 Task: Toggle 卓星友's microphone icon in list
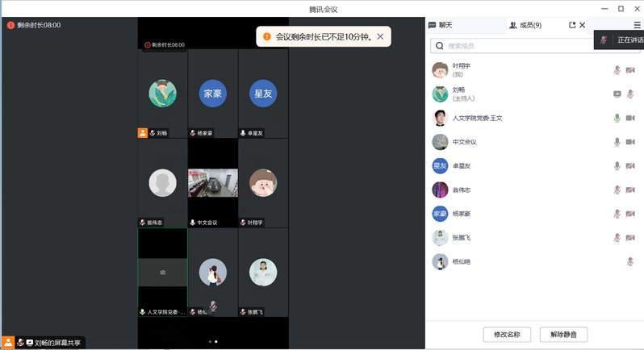point(617,166)
